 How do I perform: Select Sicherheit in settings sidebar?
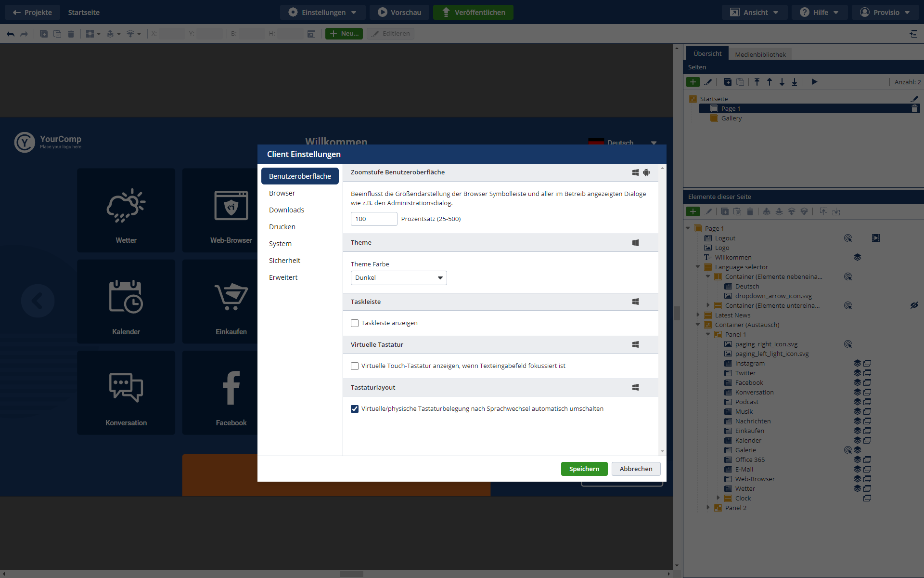(284, 261)
